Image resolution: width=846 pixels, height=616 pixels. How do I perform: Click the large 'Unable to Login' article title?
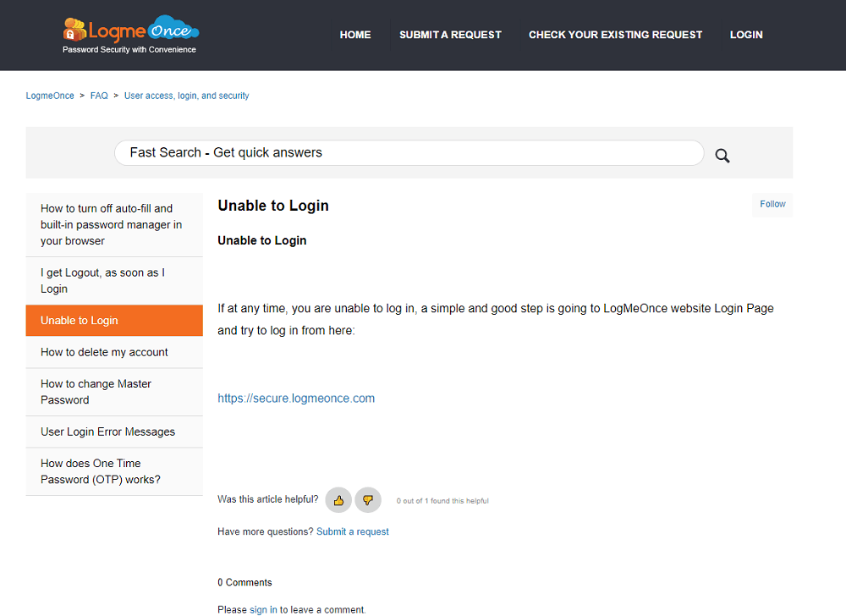(273, 206)
